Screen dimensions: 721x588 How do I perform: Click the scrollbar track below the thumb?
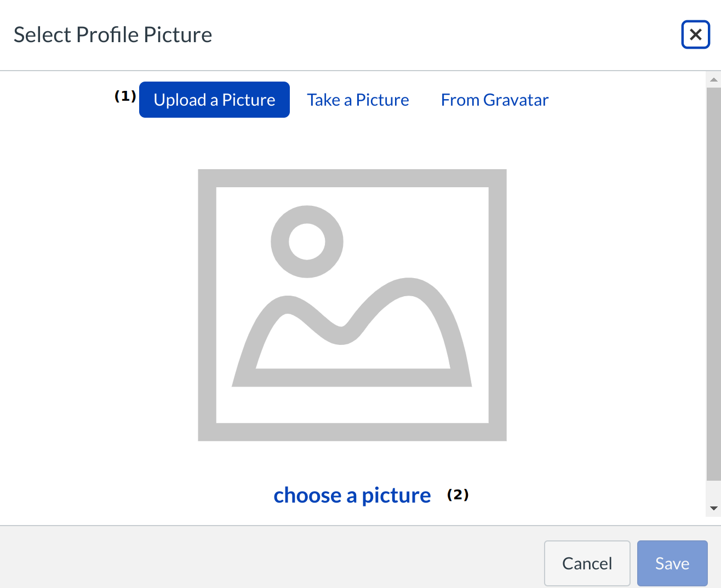pyautogui.click(x=713, y=491)
